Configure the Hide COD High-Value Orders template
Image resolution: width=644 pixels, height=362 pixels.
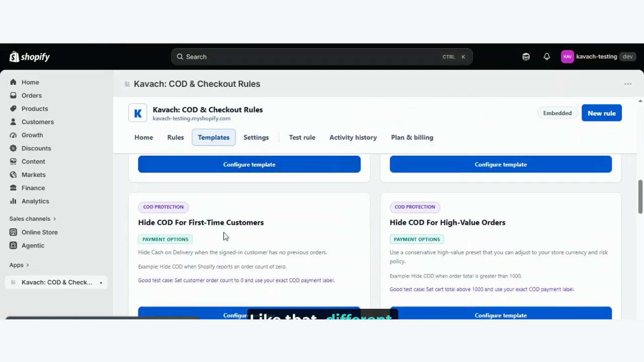501,314
